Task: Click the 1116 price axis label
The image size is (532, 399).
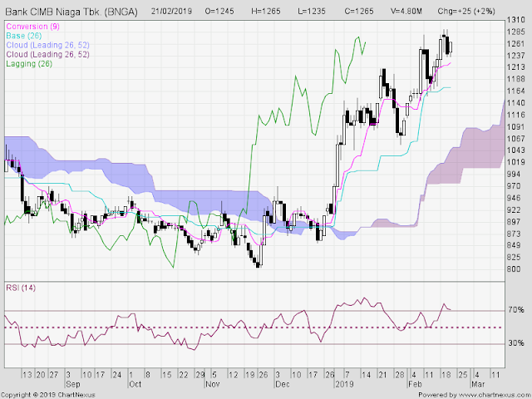Action: tap(515, 115)
